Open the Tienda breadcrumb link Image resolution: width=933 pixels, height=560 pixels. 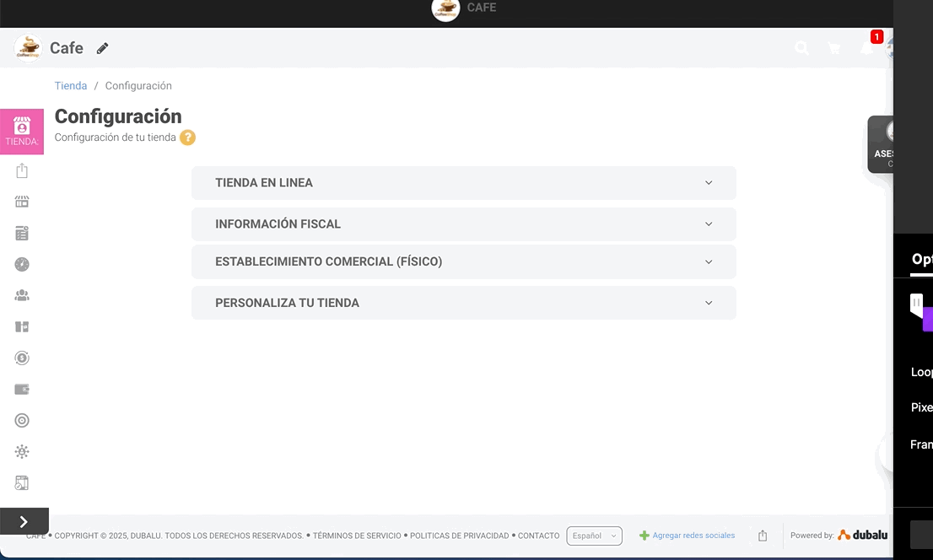tap(71, 85)
